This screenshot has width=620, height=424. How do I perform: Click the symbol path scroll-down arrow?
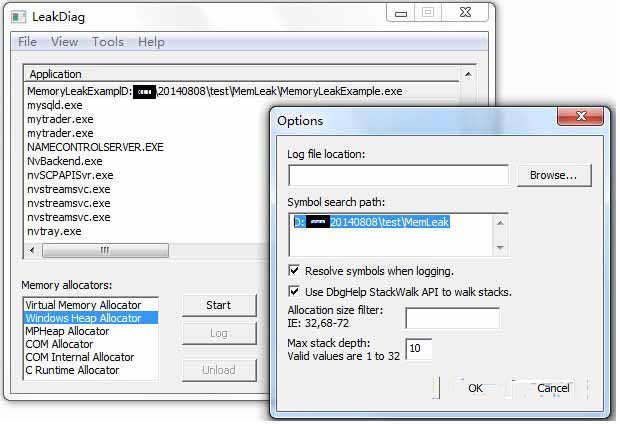(x=500, y=248)
